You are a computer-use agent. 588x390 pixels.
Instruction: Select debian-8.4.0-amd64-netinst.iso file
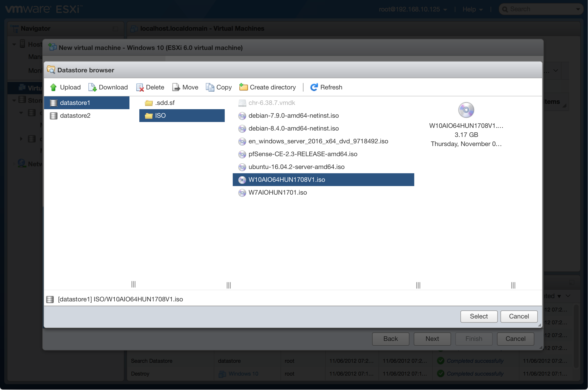(x=323, y=128)
